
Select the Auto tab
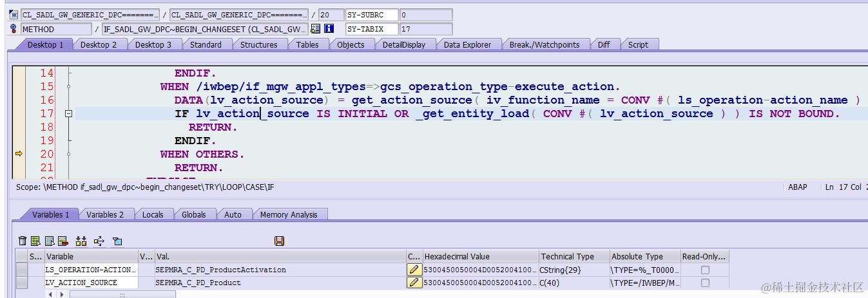click(233, 214)
